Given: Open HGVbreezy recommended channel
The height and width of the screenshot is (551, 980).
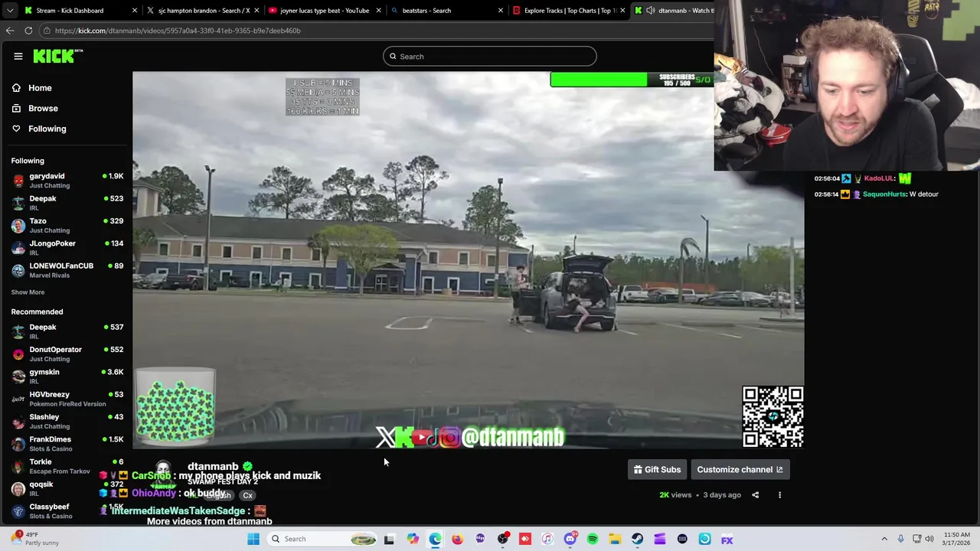Looking at the screenshot, I should click(67, 399).
